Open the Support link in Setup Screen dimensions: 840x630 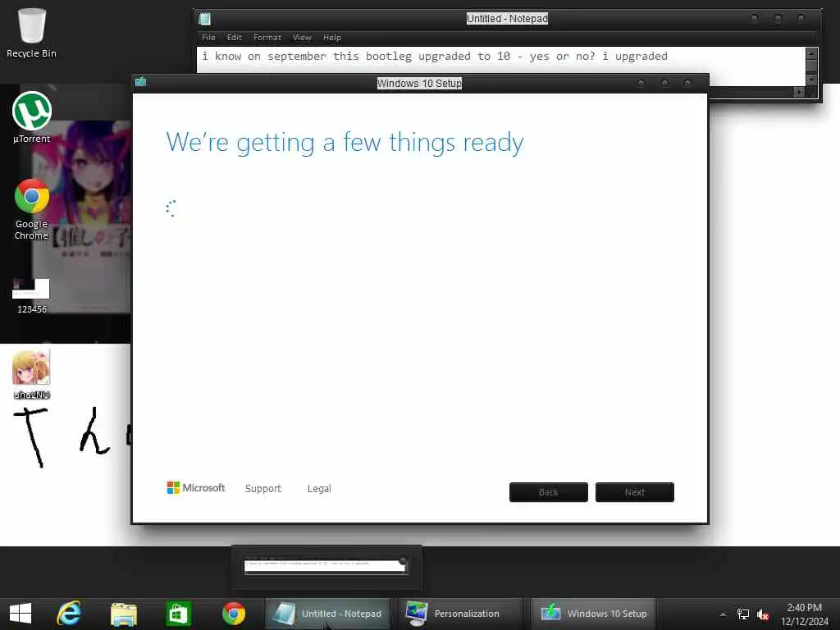pyautogui.click(x=263, y=489)
